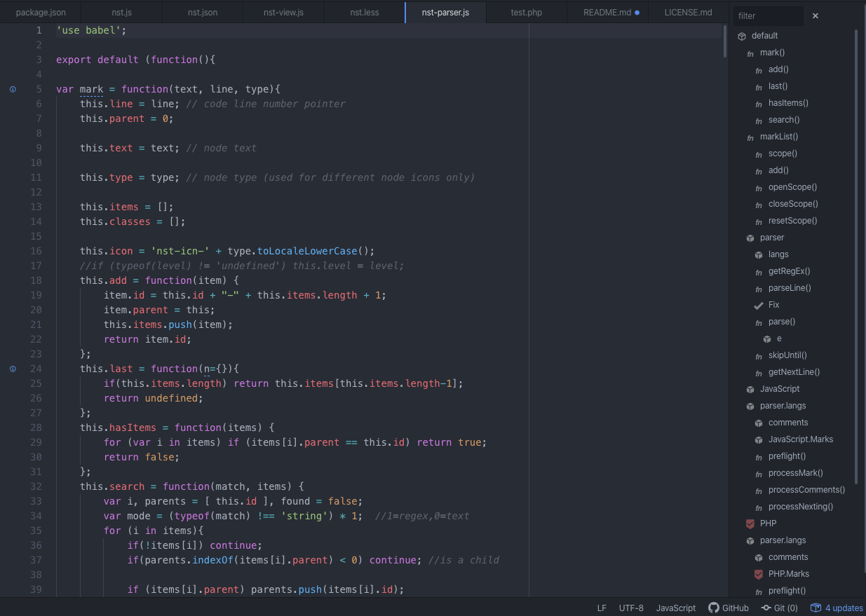Click the GitHub icon in the status bar
Screen dimensions: 866x616
coord(714,608)
